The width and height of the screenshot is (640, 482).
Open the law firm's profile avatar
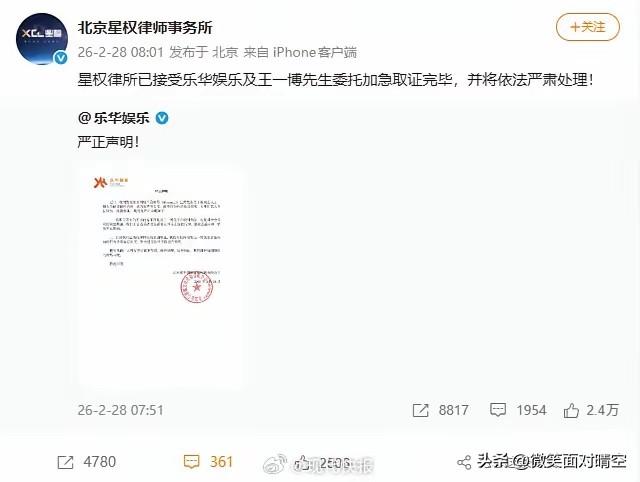42,39
